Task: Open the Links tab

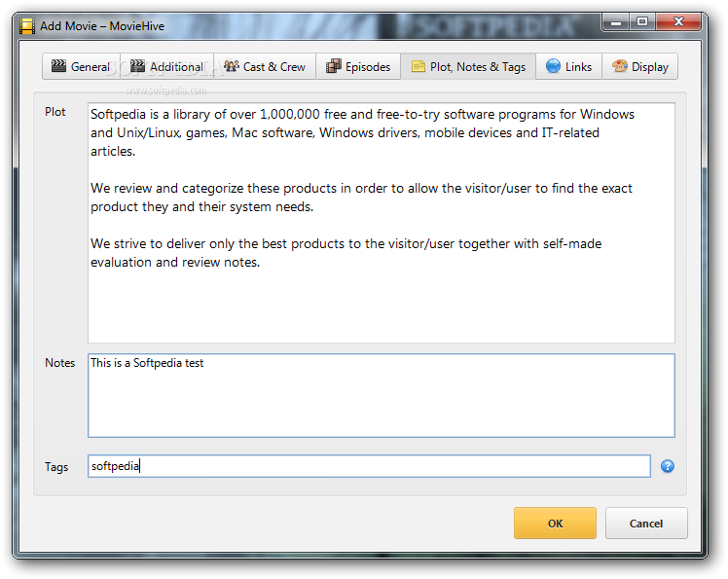Action: tap(568, 67)
